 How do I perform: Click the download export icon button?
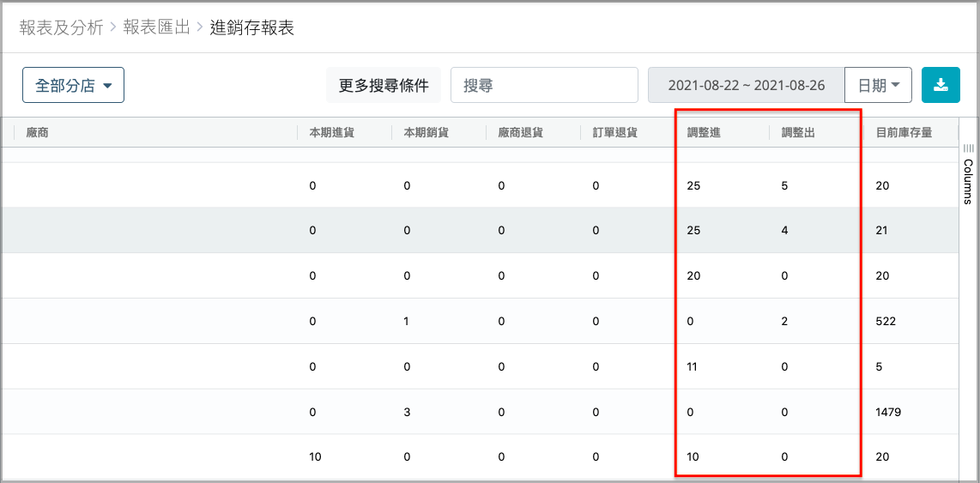[x=941, y=85]
